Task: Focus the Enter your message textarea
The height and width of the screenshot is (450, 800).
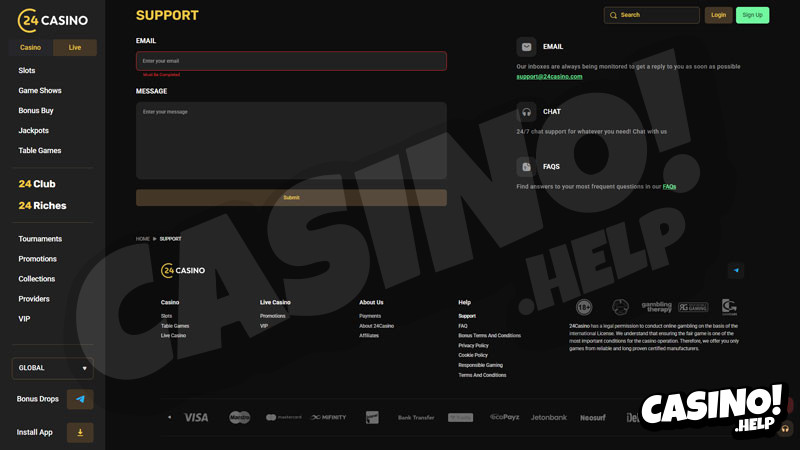Action: [291, 140]
